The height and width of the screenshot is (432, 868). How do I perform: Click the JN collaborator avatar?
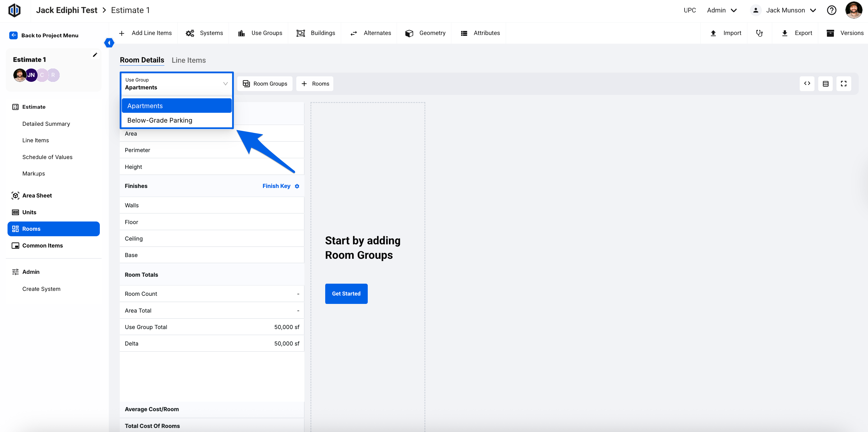click(31, 75)
